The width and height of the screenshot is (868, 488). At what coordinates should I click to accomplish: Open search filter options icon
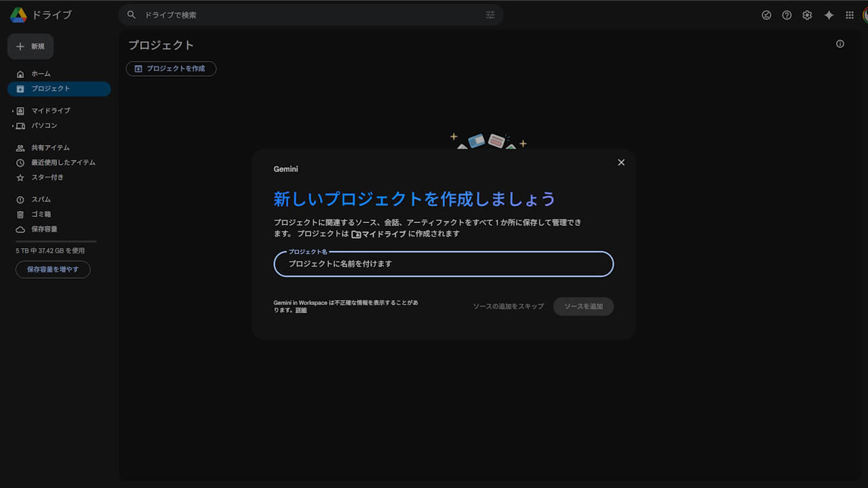[x=490, y=15]
